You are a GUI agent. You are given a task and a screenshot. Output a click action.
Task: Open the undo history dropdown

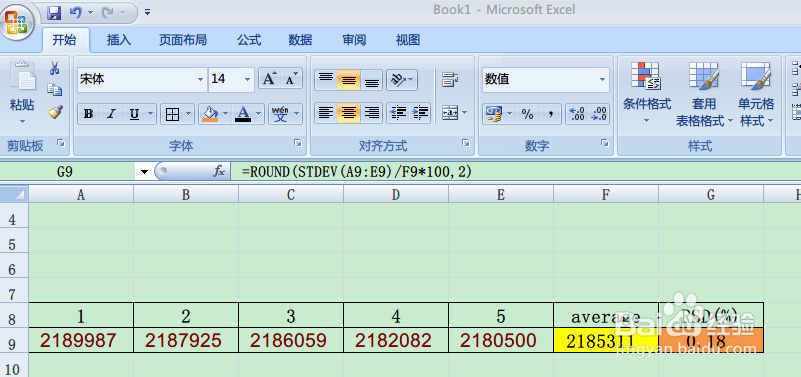point(90,12)
